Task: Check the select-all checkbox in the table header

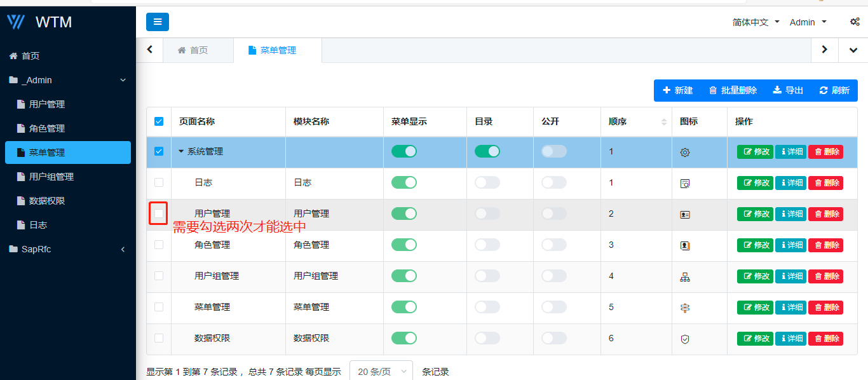Action: 159,121
